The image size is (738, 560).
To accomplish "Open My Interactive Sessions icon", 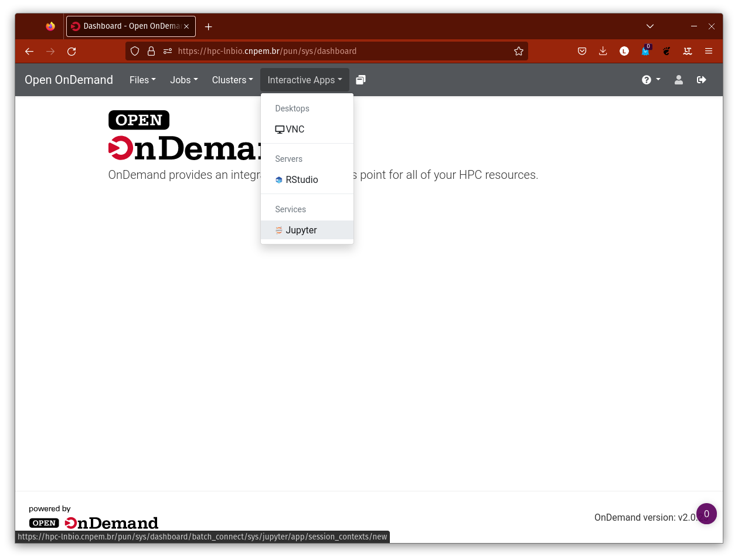I will click(361, 80).
